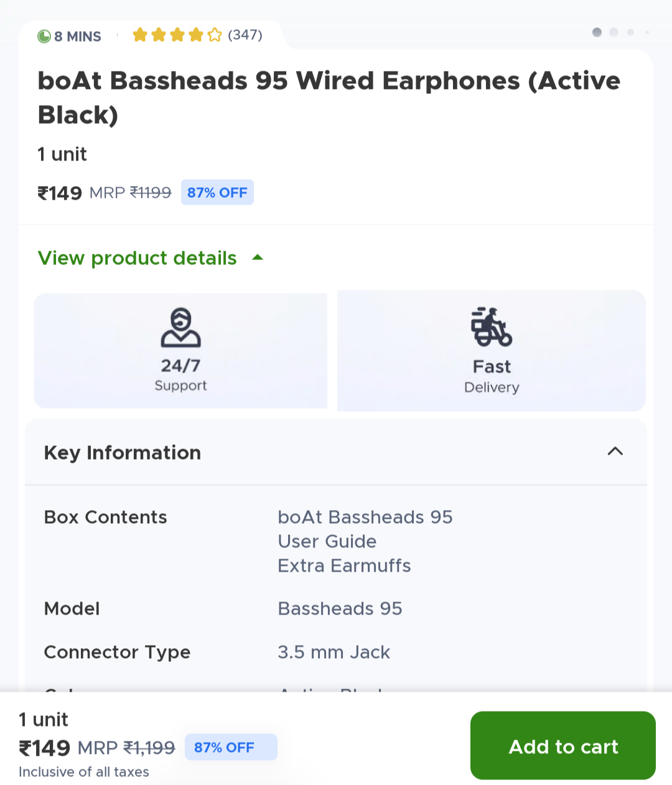Screen dimensions: 672x785
Task: Click the 24/7 support headset icon
Action: (180, 327)
